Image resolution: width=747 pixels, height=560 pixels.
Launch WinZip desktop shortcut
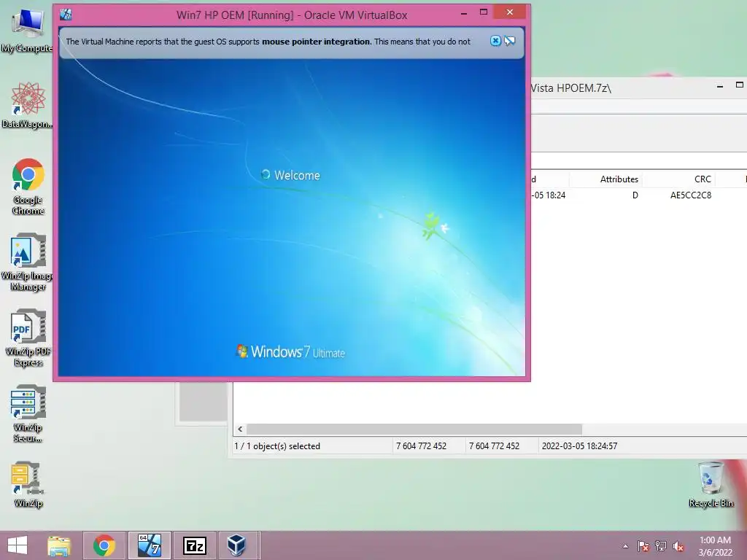tap(28, 484)
